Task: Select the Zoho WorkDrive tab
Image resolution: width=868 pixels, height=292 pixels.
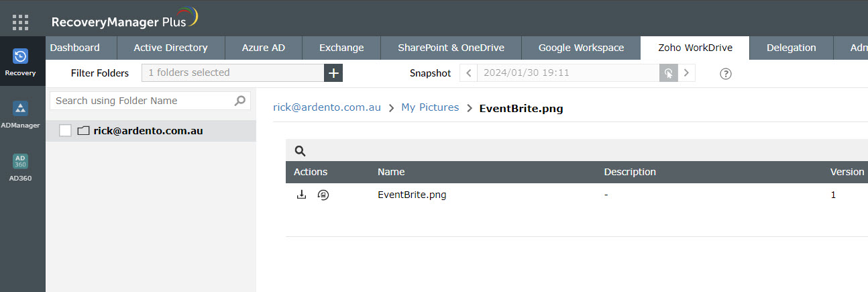Action: tap(695, 48)
